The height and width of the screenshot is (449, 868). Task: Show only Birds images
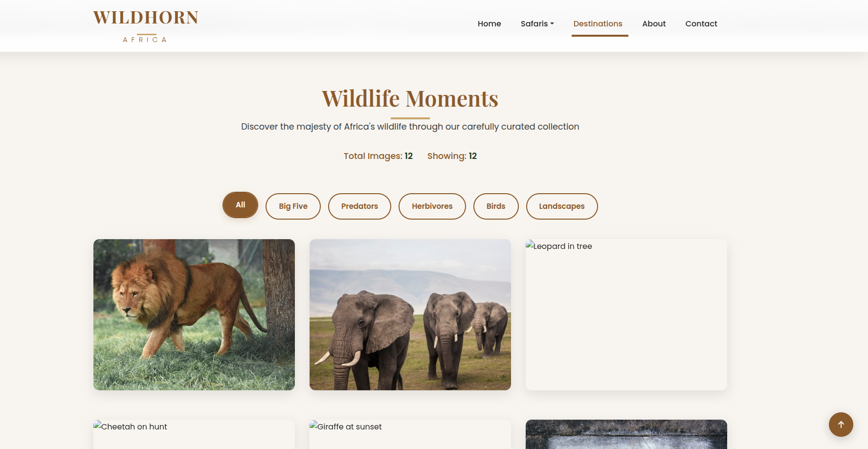click(x=496, y=206)
